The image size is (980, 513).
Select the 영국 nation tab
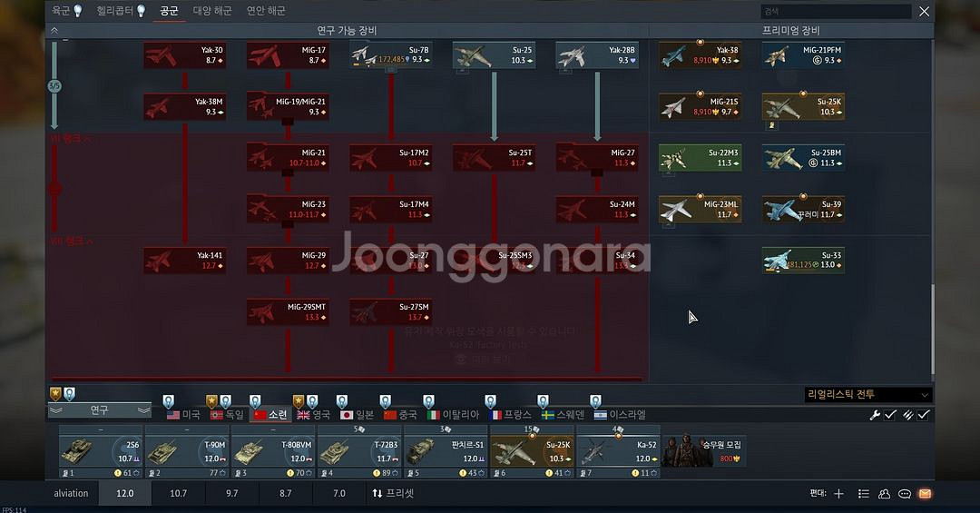(x=314, y=415)
